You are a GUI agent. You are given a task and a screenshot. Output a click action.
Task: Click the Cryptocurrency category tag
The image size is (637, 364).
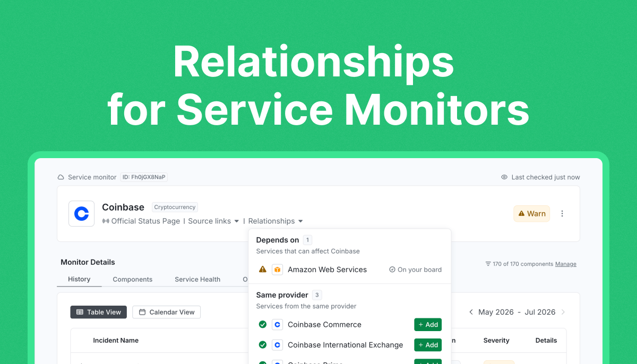coord(175,207)
